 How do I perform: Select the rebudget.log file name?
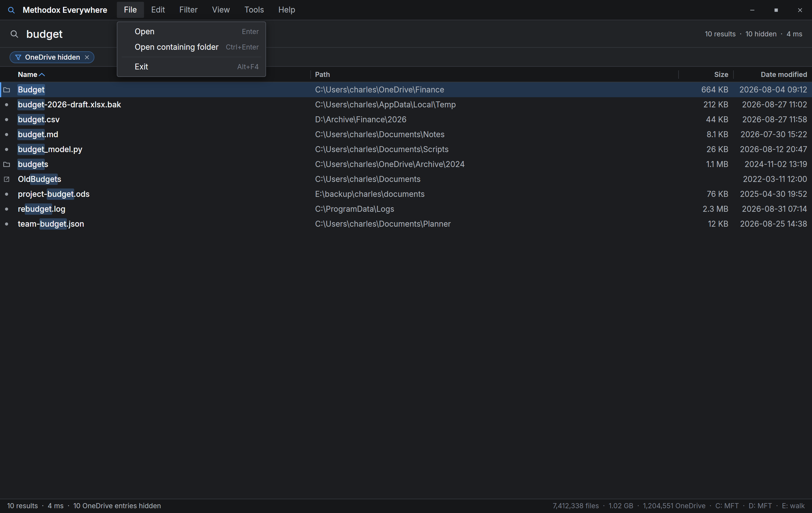tap(41, 209)
